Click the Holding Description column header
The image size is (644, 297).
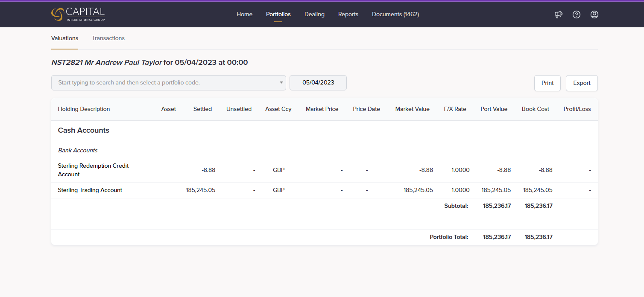84,109
